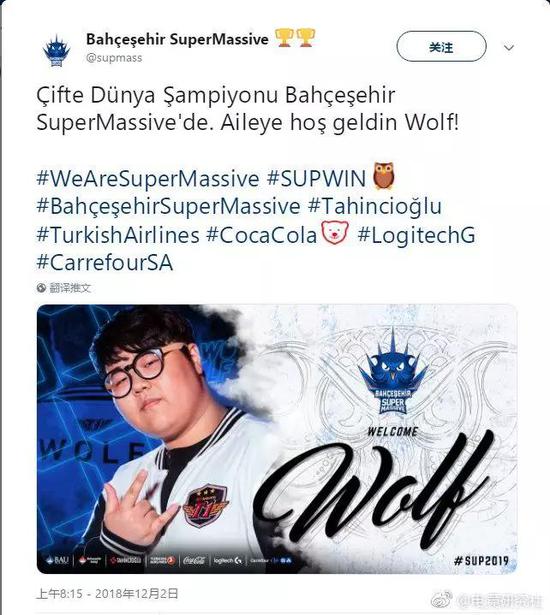Open the Bahçeşehir SuperMassive account name
Screen dimensions: 550x615
tap(177, 39)
